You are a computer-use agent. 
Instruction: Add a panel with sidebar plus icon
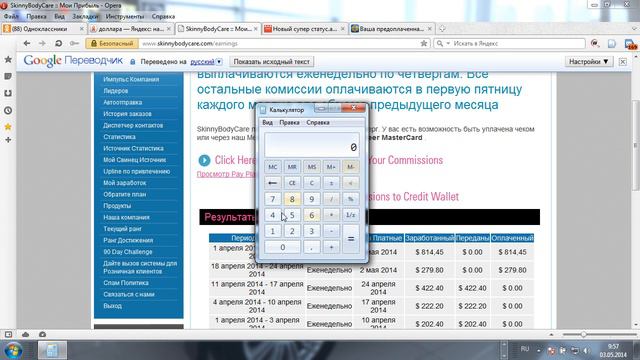point(8,140)
